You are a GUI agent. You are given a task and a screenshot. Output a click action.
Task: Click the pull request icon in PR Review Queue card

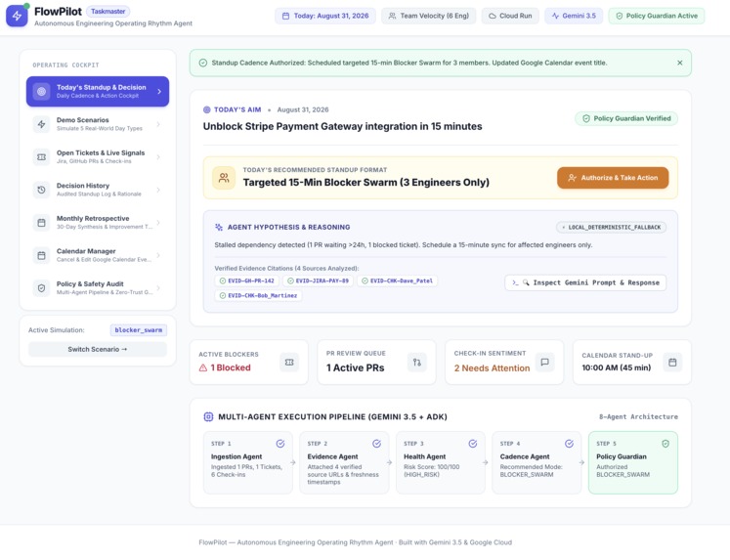416,363
